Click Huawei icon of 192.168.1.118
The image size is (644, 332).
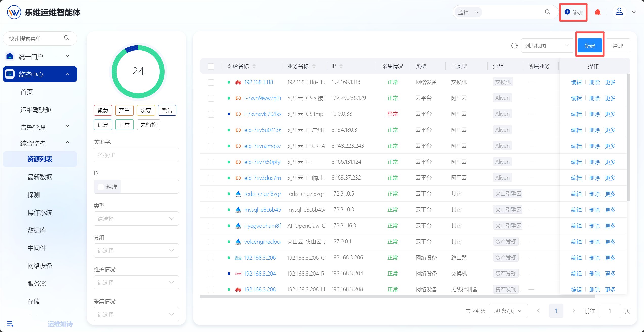[x=238, y=82]
